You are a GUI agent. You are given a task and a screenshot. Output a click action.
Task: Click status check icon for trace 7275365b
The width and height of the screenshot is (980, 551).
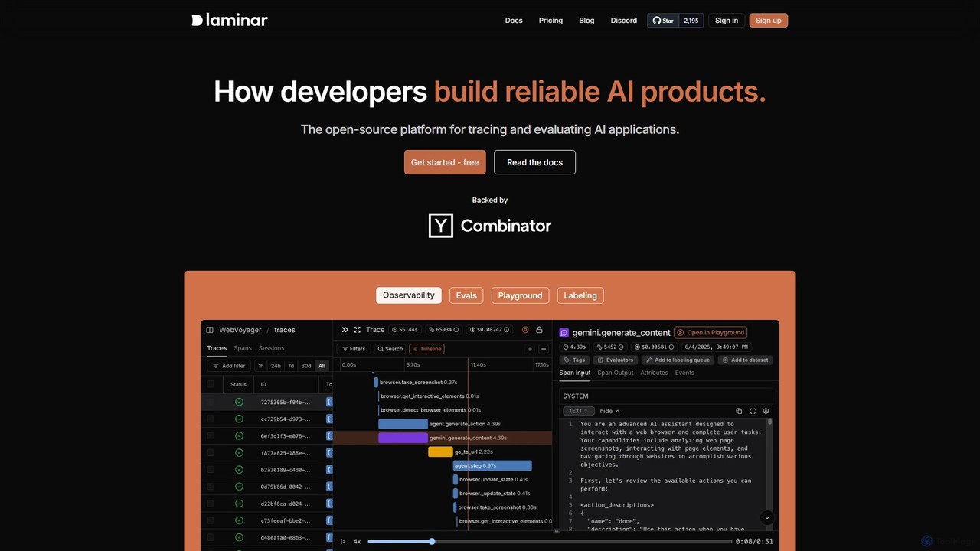coord(239,402)
